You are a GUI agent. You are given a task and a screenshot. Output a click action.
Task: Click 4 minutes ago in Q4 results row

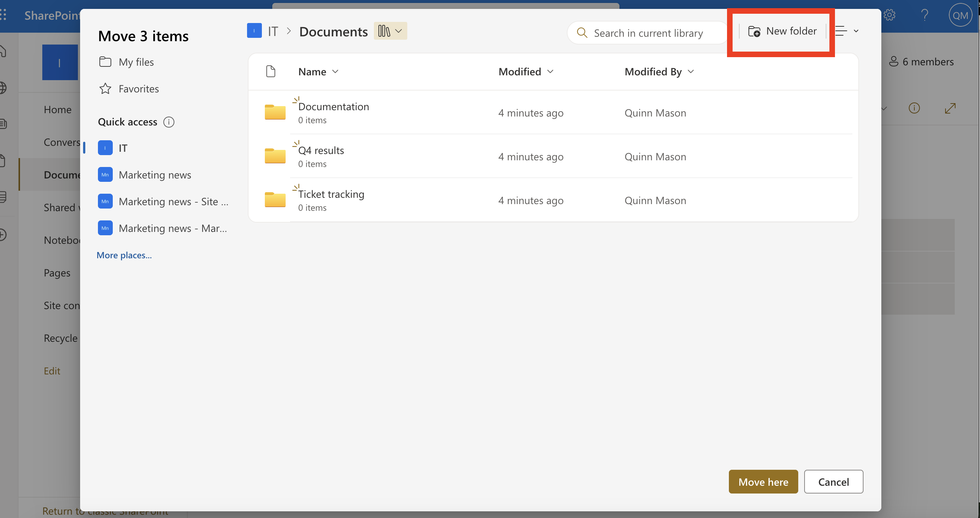point(531,157)
